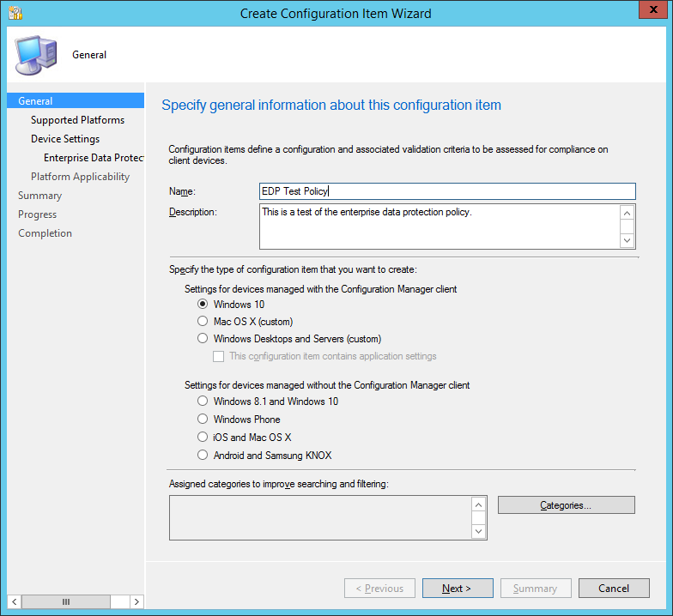
Task: Select Windows 8.1 and Windows 10 option
Action: (203, 402)
